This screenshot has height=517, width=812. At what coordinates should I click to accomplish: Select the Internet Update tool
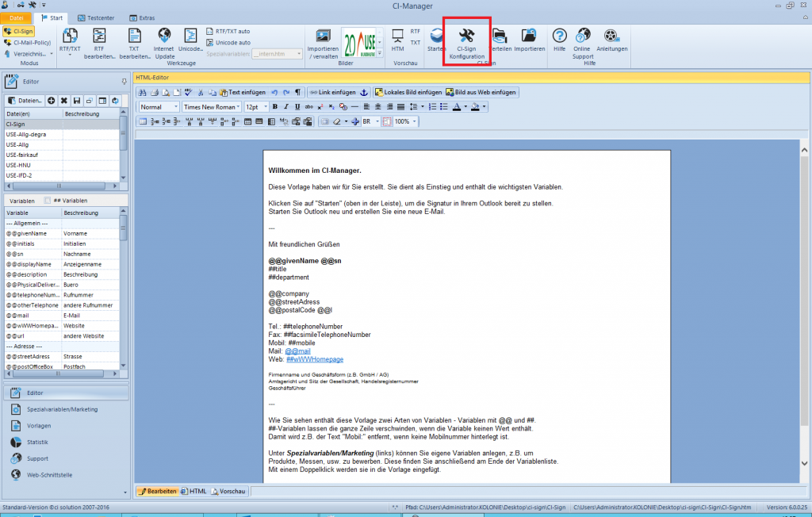[163, 38]
